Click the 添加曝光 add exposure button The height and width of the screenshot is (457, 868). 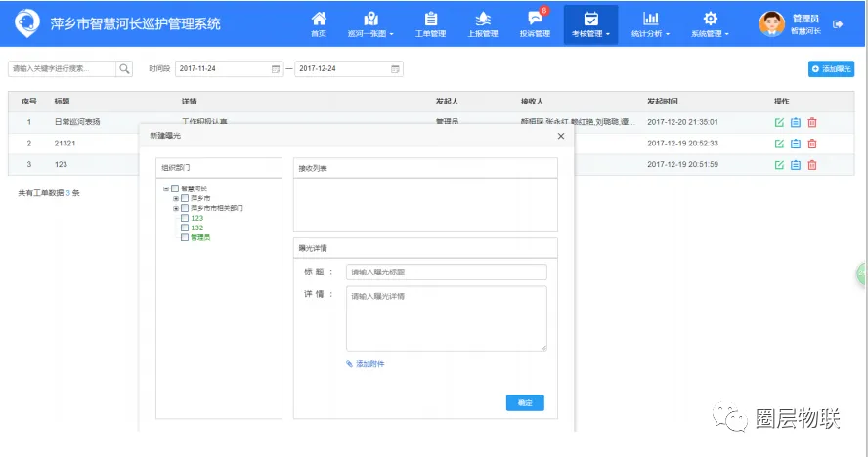[x=831, y=69]
